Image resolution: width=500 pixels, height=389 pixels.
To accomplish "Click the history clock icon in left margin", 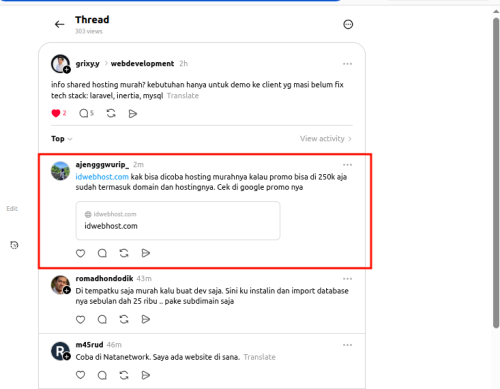I will point(14,245).
